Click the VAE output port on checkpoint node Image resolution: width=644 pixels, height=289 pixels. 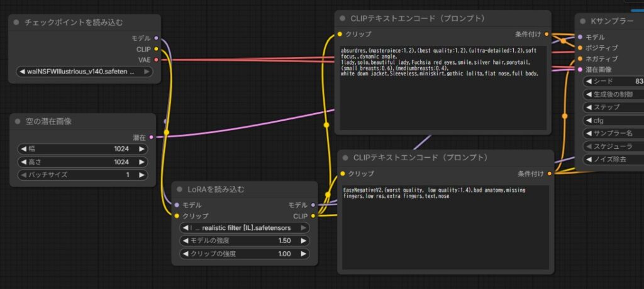pyautogui.click(x=156, y=60)
